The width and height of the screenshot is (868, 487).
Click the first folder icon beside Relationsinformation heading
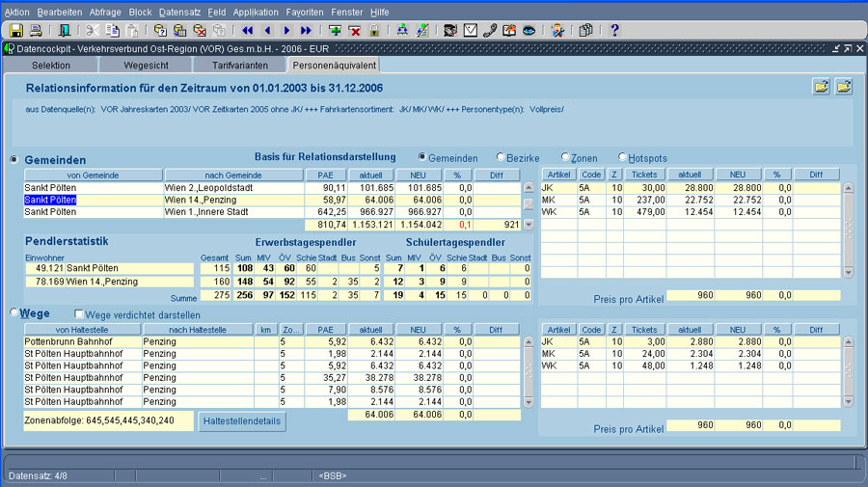(822, 87)
